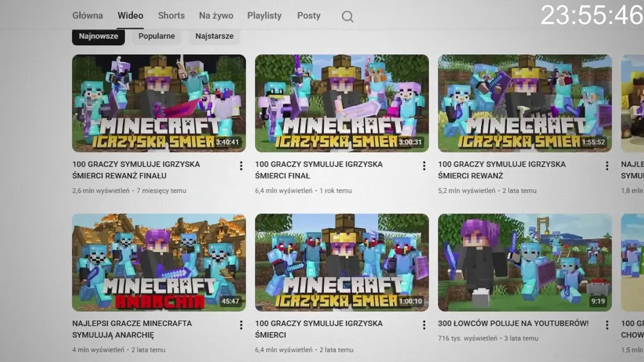
Task: Open the 2 lata temu IGRZYSKA ŚMIERCI REWANŻ title
Action: coord(502,170)
